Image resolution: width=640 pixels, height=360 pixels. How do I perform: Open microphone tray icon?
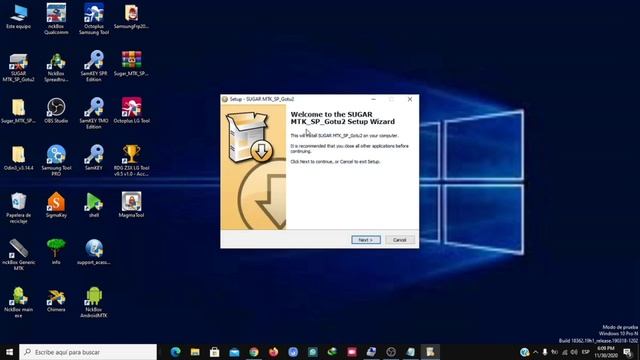coord(545,352)
